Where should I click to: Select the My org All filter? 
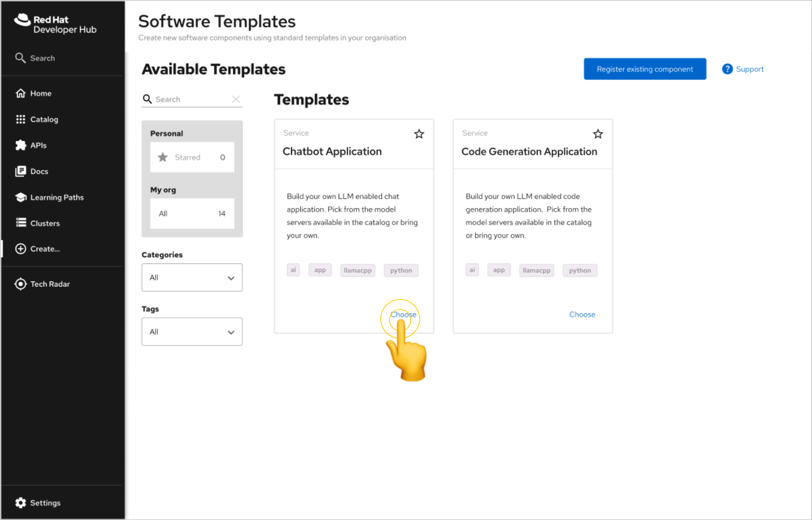point(192,213)
